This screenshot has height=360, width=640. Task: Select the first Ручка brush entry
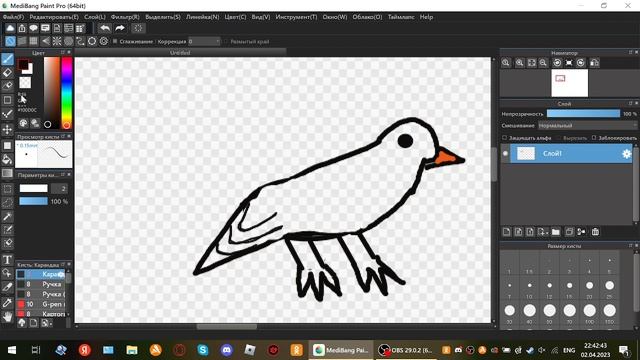click(x=40, y=284)
